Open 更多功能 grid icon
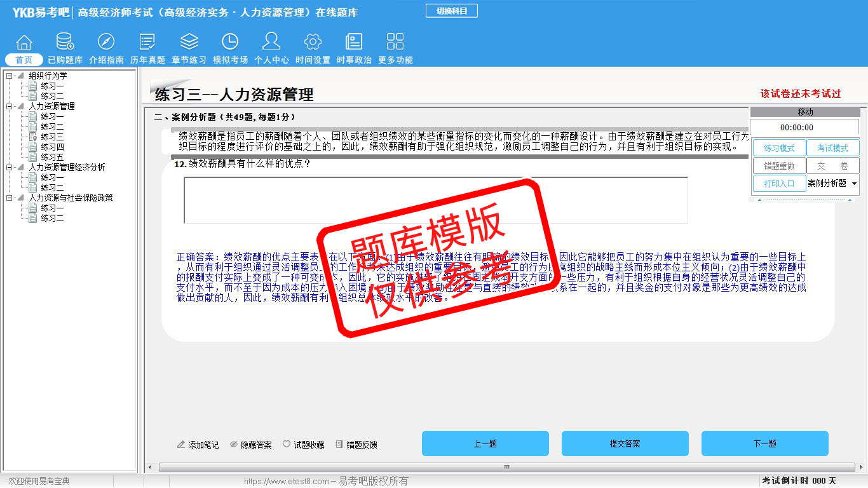This screenshot has width=868, height=488. (x=395, y=42)
